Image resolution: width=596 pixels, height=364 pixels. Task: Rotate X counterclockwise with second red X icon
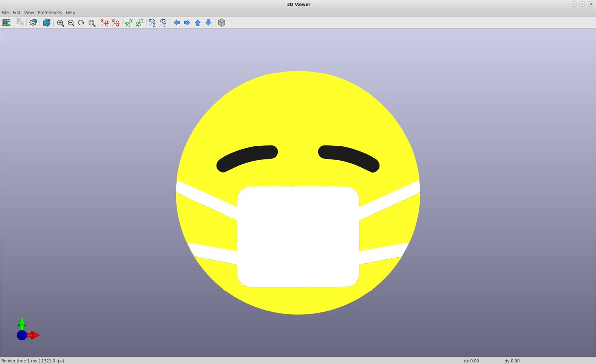coord(115,23)
